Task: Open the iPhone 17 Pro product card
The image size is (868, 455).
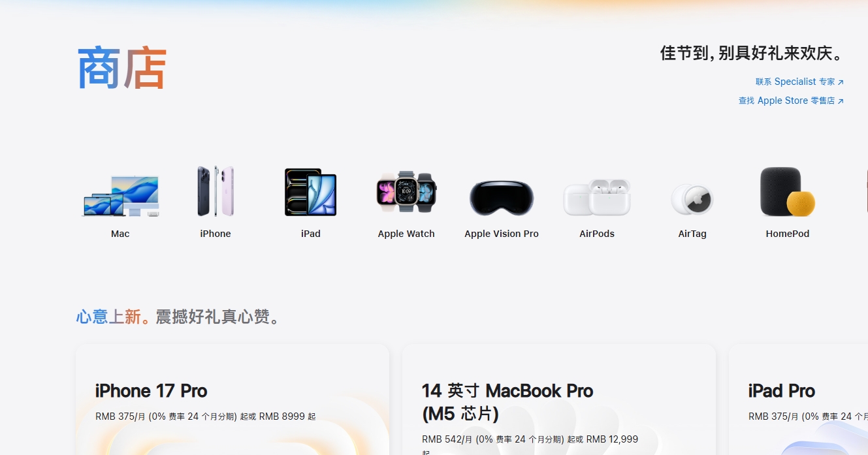Action: click(233, 400)
